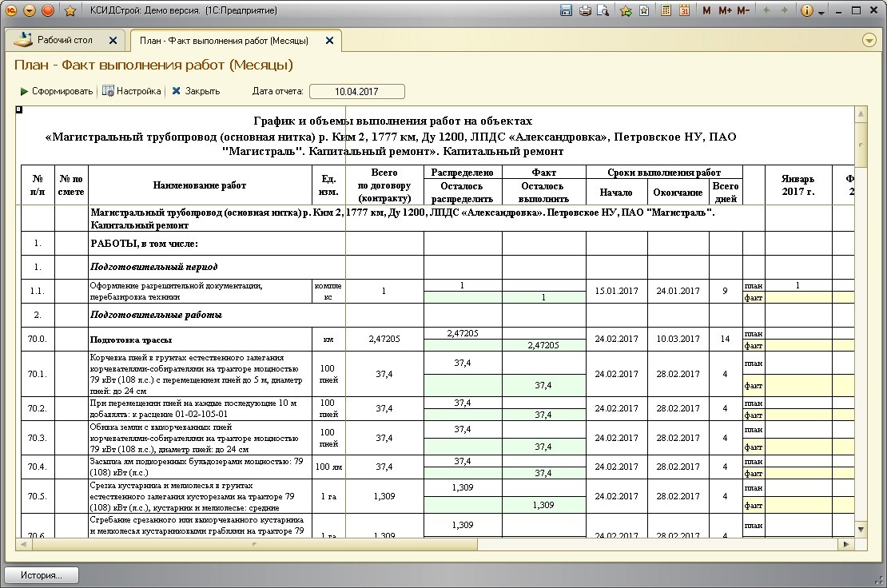Image resolution: width=887 pixels, height=588 pixels.
Task: Select row number 70.1. cell
Action: 38,374
